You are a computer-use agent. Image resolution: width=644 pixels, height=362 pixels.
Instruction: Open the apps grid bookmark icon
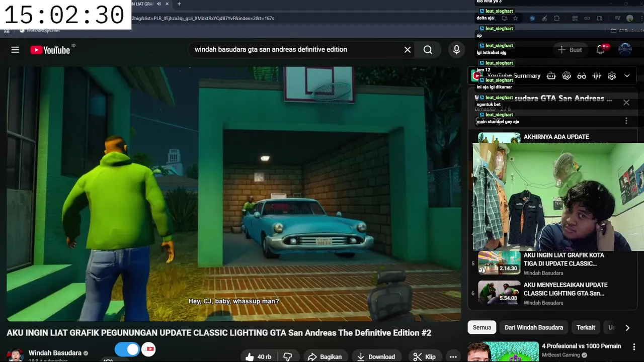click(7, 31)
